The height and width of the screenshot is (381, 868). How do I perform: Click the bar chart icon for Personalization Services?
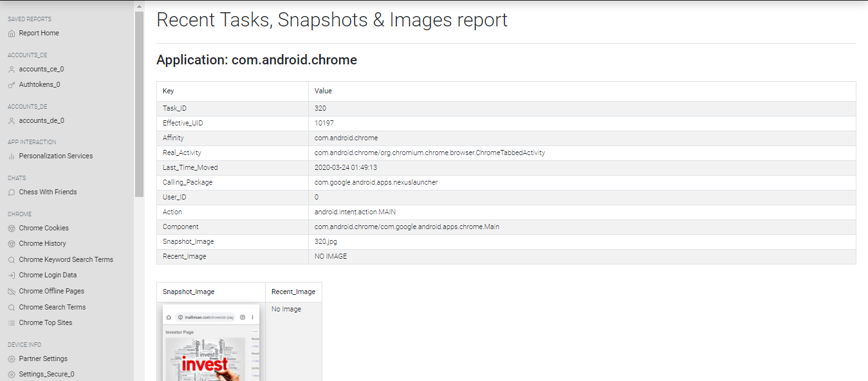click(12, 156)
